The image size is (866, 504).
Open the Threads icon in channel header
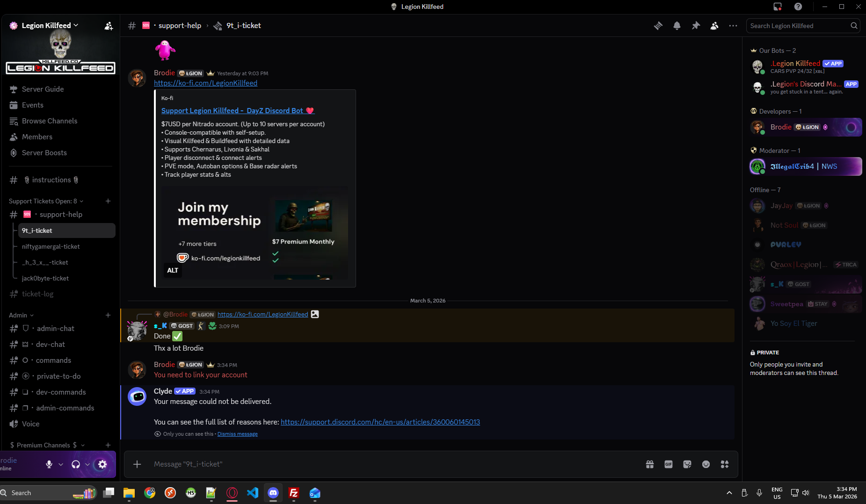click(x=658, y=26)
